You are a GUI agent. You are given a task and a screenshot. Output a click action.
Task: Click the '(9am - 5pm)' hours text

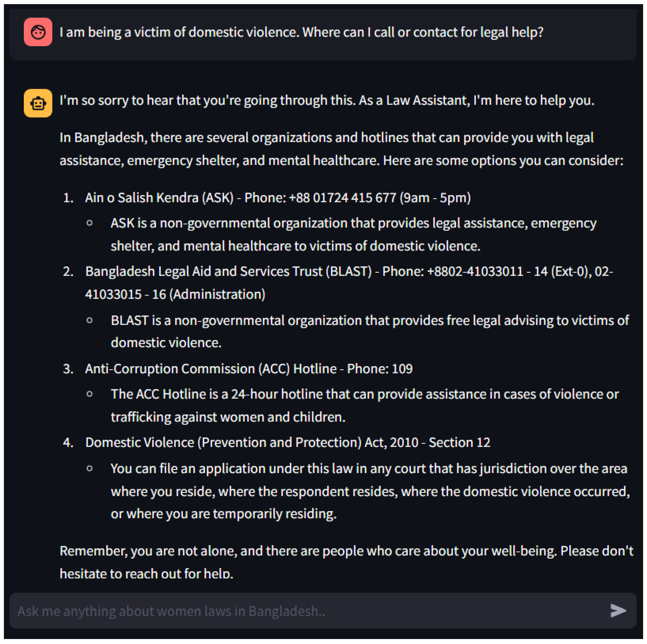pyautogui.click(x=435, y=198)
